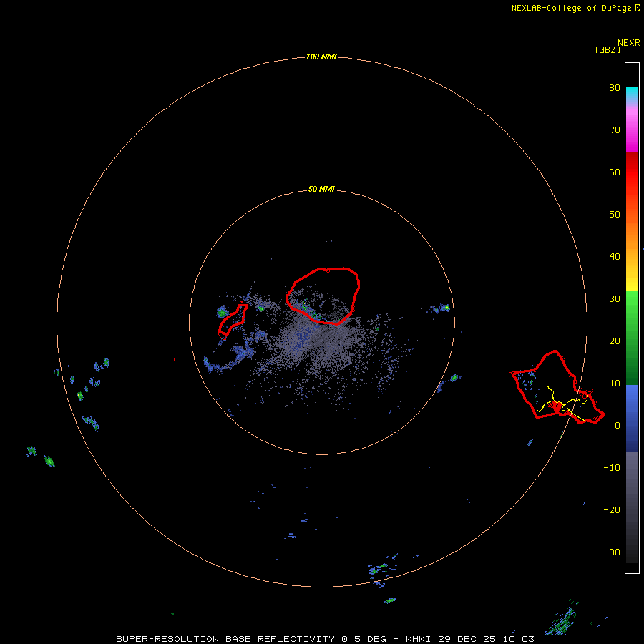644x644 pixels.
Task: Click the KHKI station identifier in caption
Action: 420,639
